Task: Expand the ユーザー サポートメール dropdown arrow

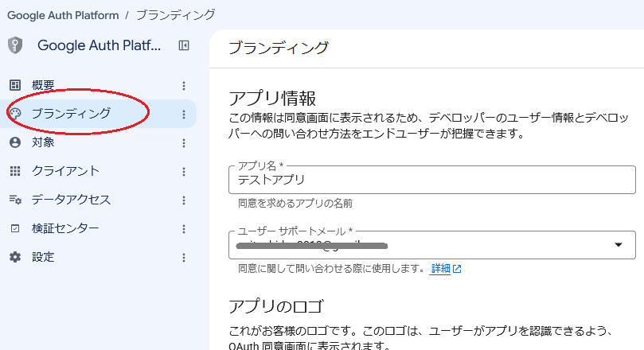Action: tap(619, 245)
